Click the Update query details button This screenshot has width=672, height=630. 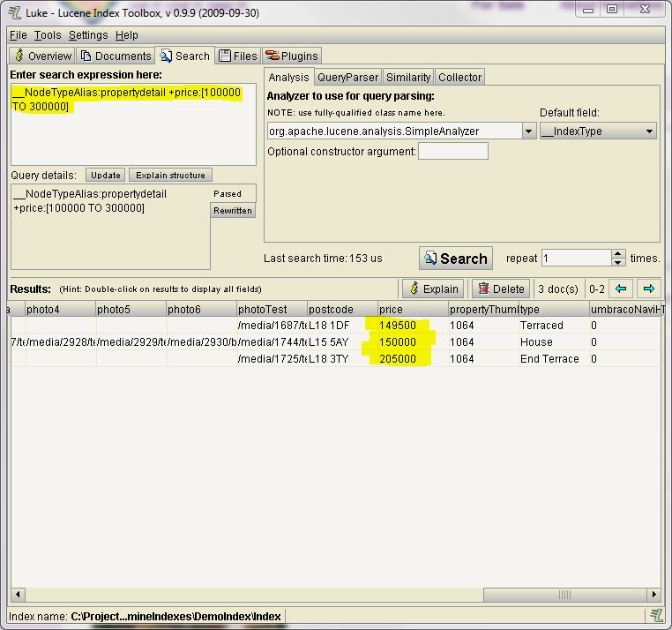106,175
